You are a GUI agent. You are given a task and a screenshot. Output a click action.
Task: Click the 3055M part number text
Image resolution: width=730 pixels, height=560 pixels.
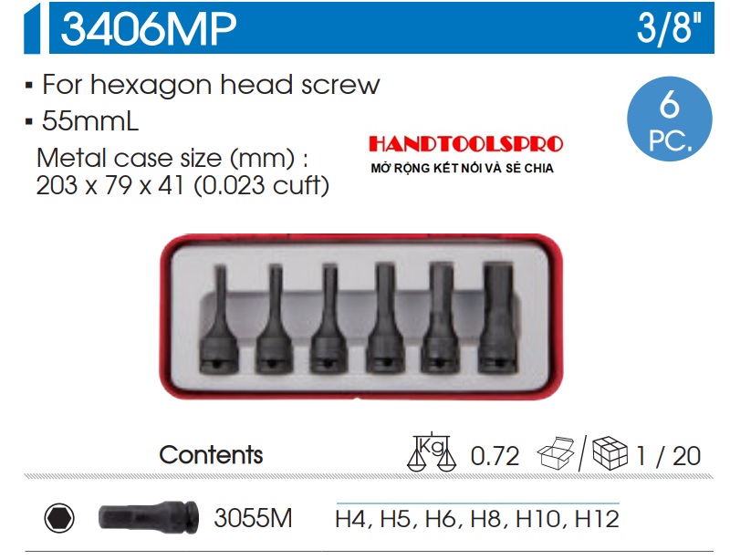pos(253,518)
